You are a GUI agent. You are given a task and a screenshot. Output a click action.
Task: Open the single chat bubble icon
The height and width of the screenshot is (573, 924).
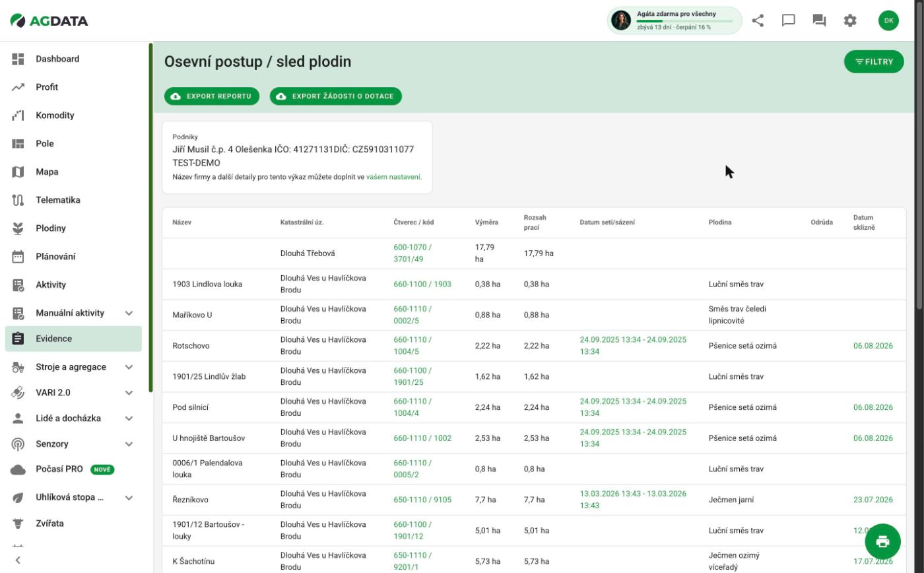click(789, 20)
